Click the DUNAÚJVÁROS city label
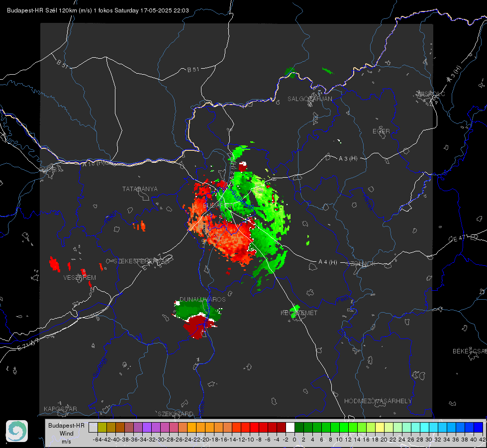Screen dimensions: 487x448 tap(202, 299)
